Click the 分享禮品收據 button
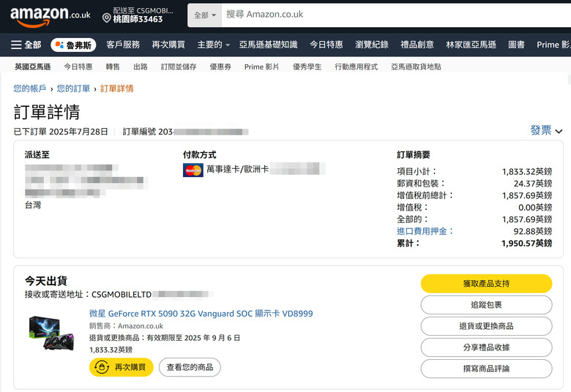 [x=486, y=347]
